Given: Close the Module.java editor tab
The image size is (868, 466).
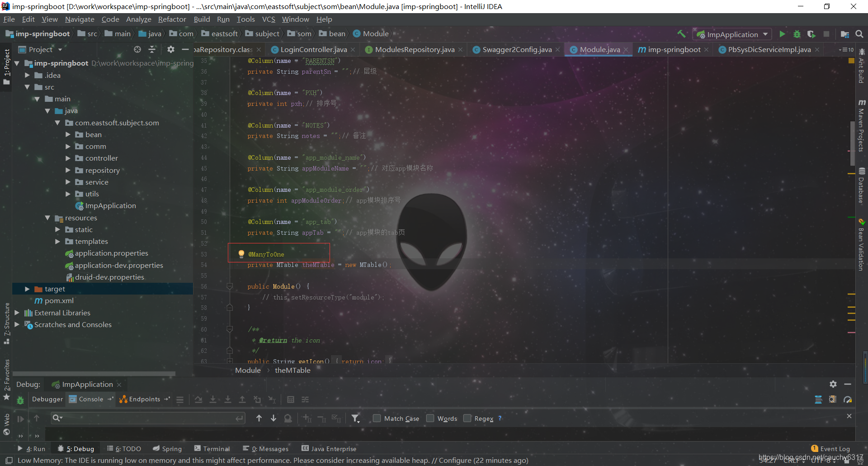Looking at the screenshot, I should click(626, 50).
